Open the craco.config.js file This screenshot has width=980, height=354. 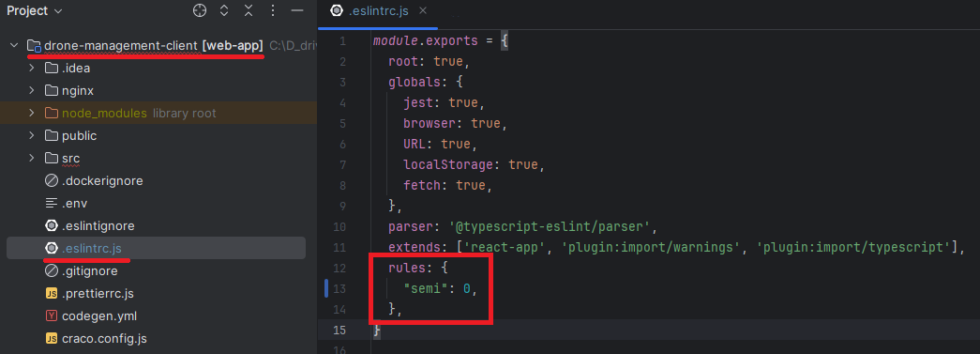pos(104,338)
